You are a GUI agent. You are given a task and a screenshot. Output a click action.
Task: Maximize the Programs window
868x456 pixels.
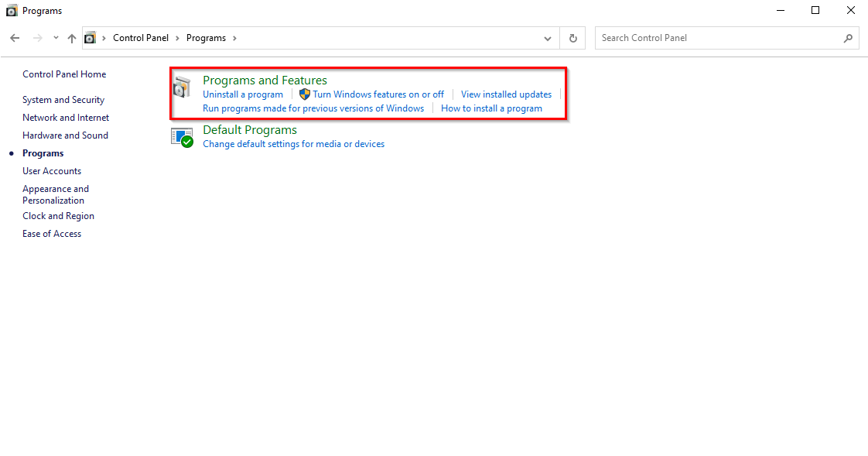[815, 11]
